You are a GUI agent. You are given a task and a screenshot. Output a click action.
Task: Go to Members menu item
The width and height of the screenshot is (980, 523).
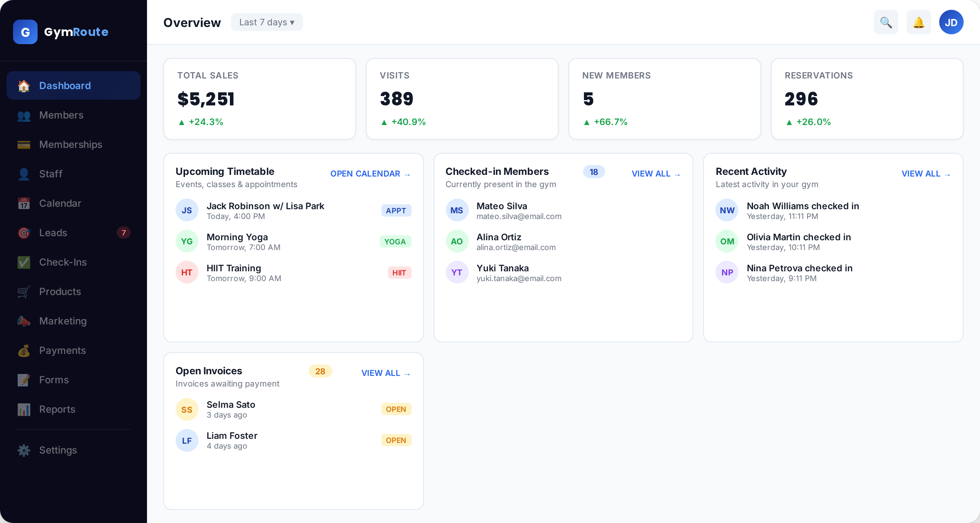pyautogui.click(x=73, y=115)
